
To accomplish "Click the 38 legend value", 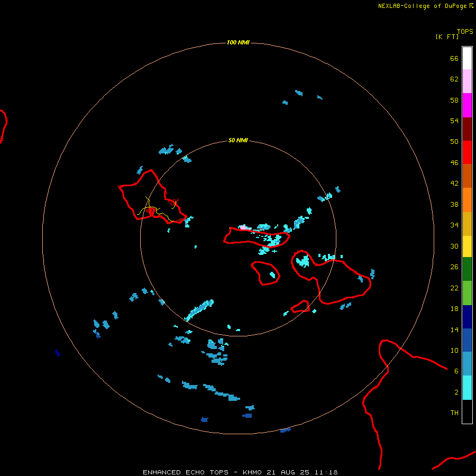I will (454, 204).
